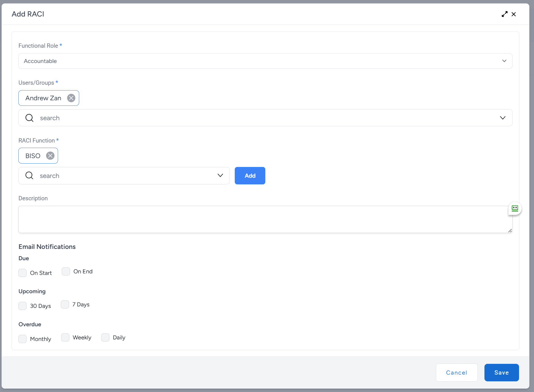Turn on Daily overdue notifications
This screenshot has width=534, height=392.
105,338
